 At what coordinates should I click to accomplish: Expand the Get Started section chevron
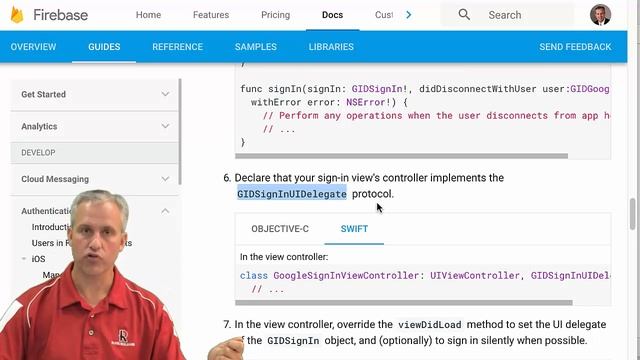[x=165, y=94]
